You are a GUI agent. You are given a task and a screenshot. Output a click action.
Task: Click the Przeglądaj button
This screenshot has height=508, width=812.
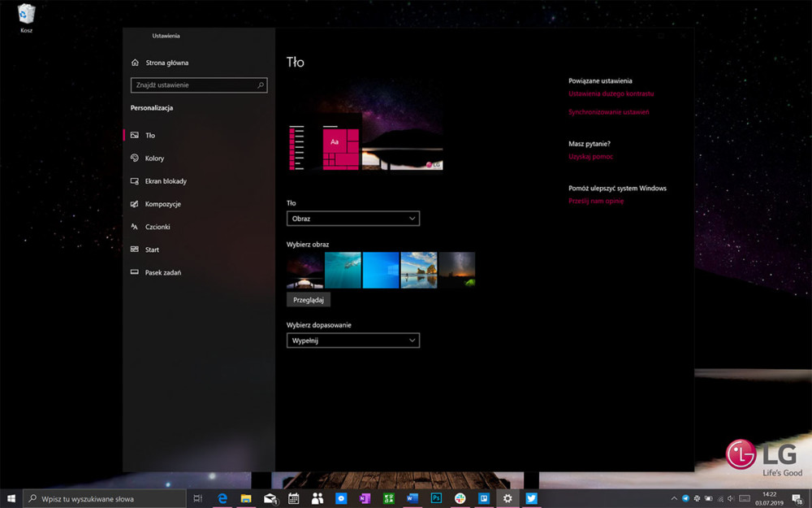[x=309, y=299]
